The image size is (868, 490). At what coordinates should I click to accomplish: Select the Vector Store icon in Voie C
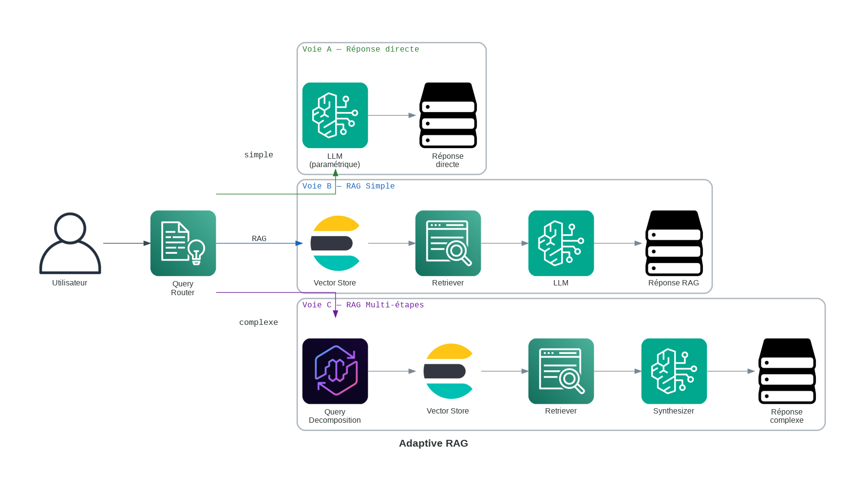pyautogui.click(x=448, y=371)
